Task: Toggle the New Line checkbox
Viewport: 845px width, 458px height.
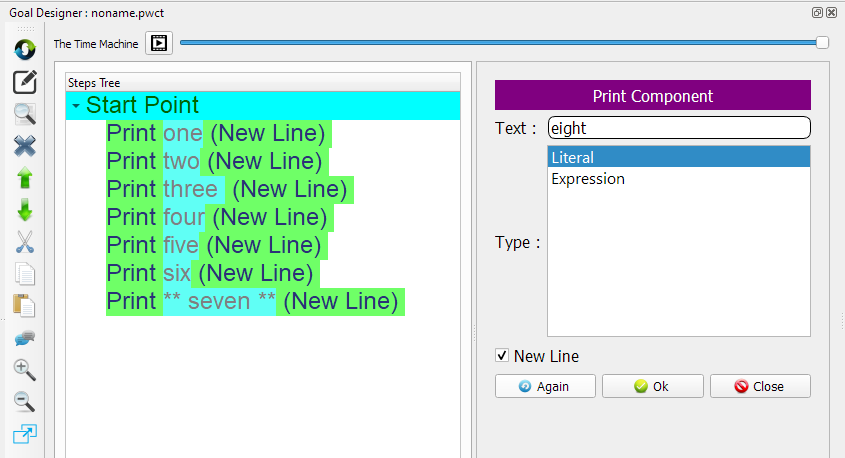Action: coord(502,356)
